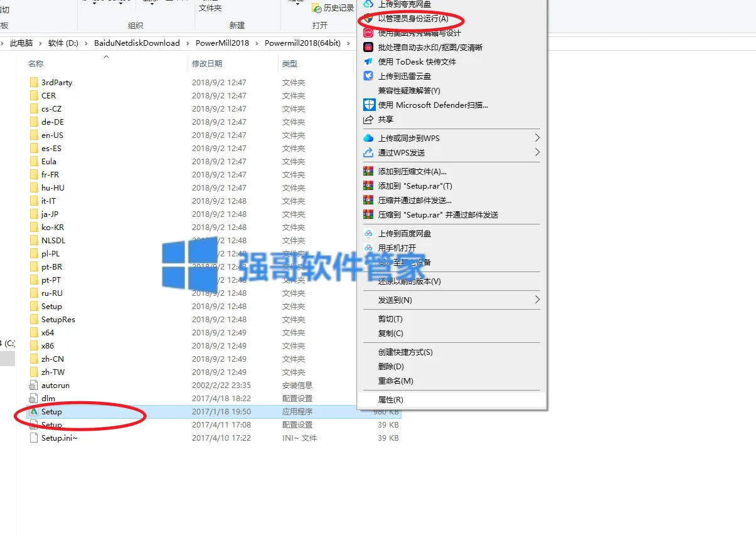Click the Meitu Xiuxiu edit icon

pyautogui.click(x=368, y=33)
